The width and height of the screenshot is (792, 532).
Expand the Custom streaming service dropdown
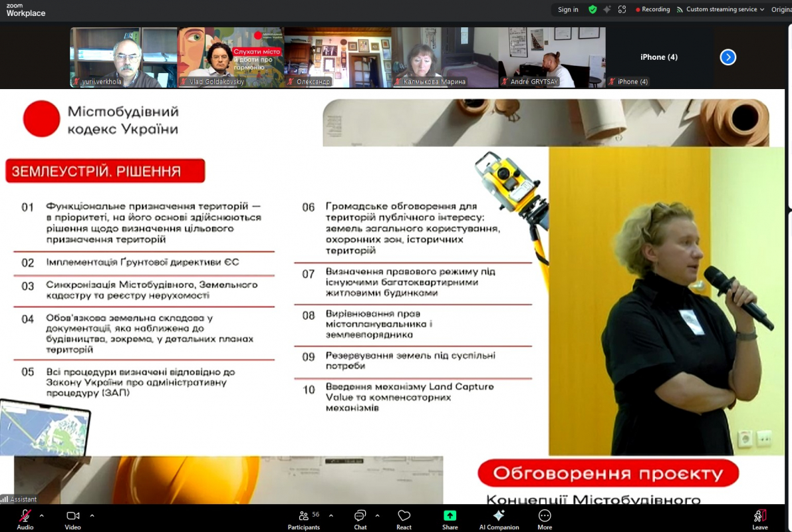click(762, 9)
